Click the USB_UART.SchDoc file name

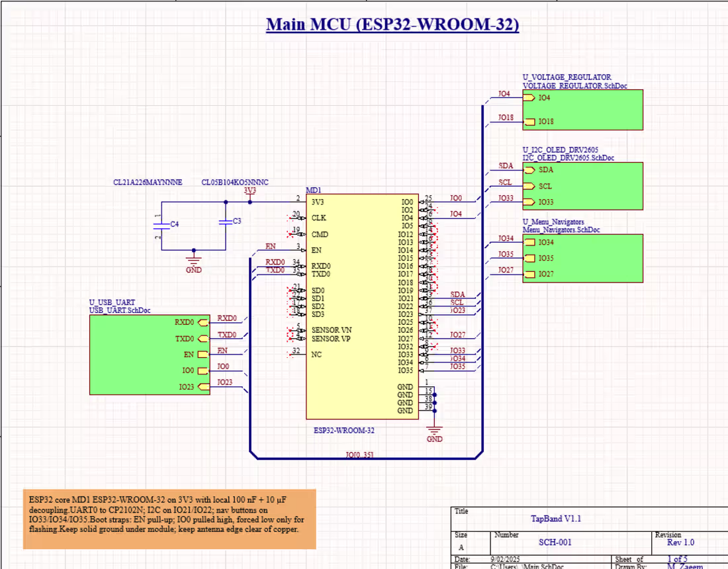coord(120,310)
